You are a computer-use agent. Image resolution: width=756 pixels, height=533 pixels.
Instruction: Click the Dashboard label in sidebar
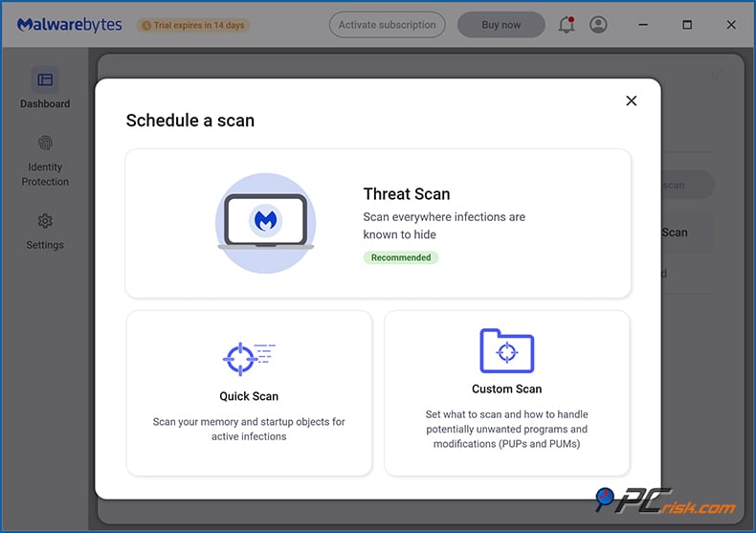45,103
